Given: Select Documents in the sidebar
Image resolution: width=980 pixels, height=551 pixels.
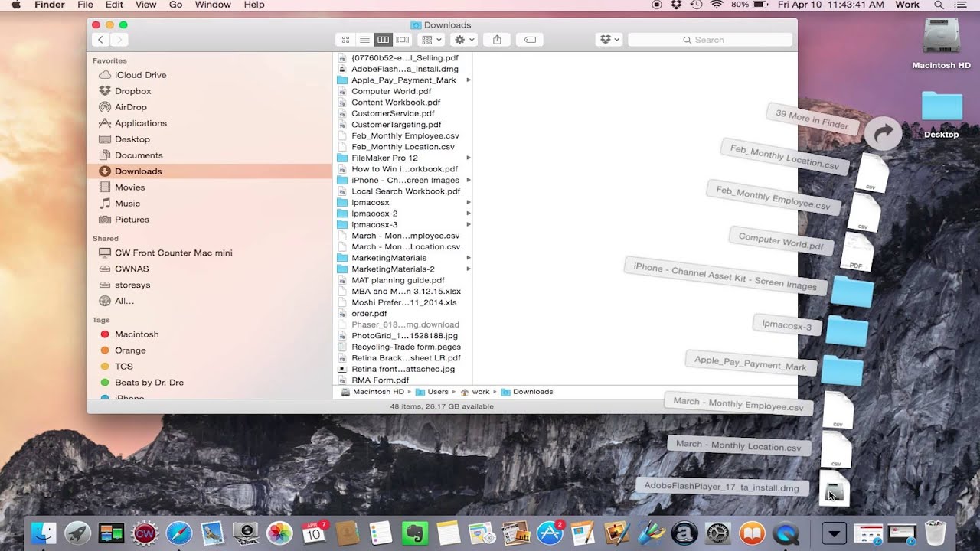Looking at the screenshot, I should pyautogui.click(x=139, y=155).
